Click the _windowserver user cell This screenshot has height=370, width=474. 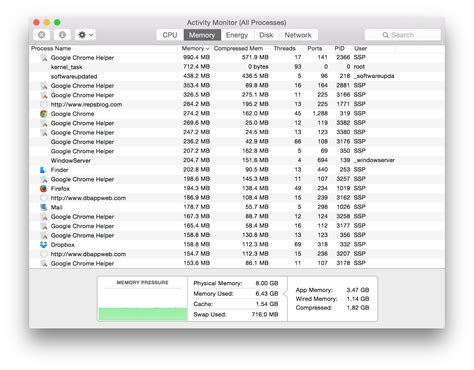click(374, 160)
